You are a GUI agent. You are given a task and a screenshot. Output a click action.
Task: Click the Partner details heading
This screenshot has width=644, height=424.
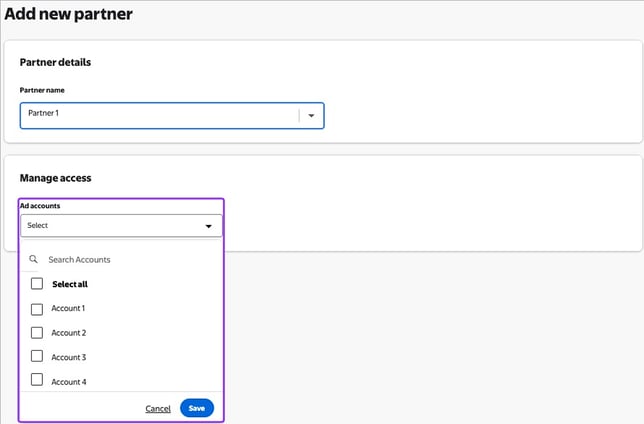point(55,62)
